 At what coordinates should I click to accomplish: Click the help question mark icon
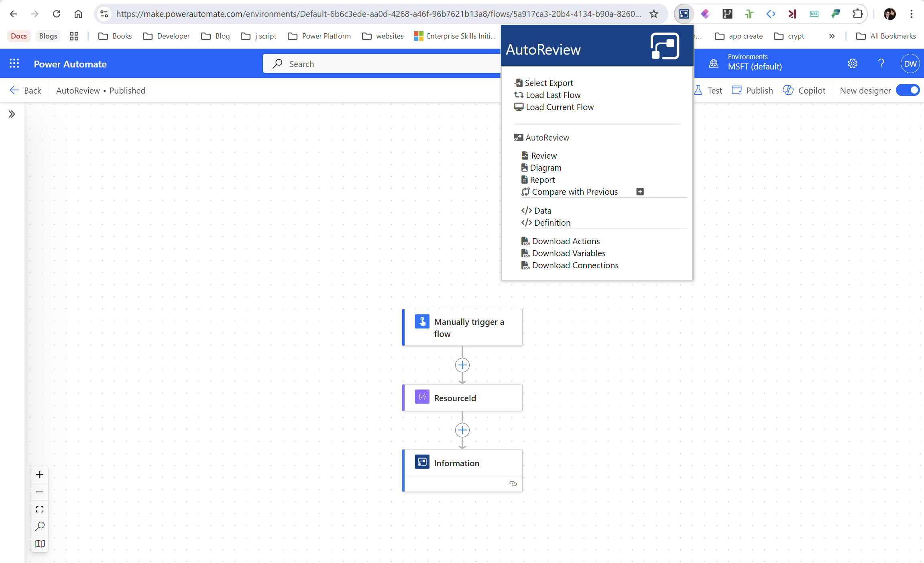point(881,63)
